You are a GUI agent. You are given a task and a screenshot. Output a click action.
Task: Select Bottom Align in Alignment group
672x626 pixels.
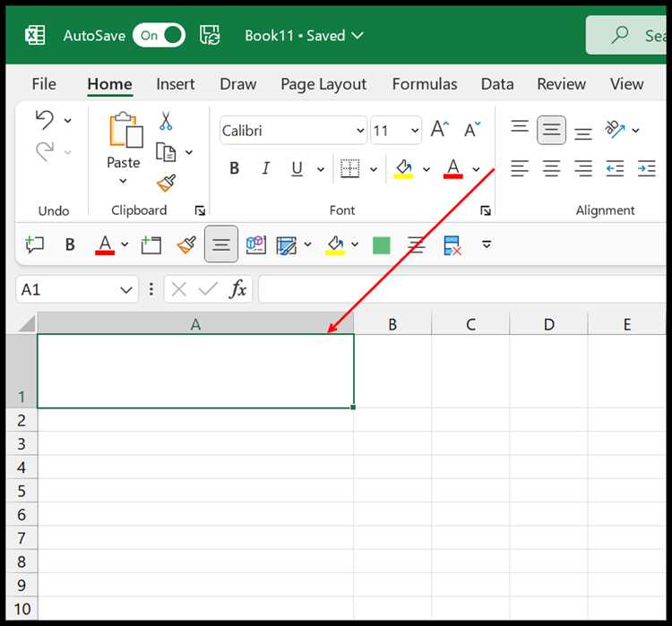tap(583, 133)
